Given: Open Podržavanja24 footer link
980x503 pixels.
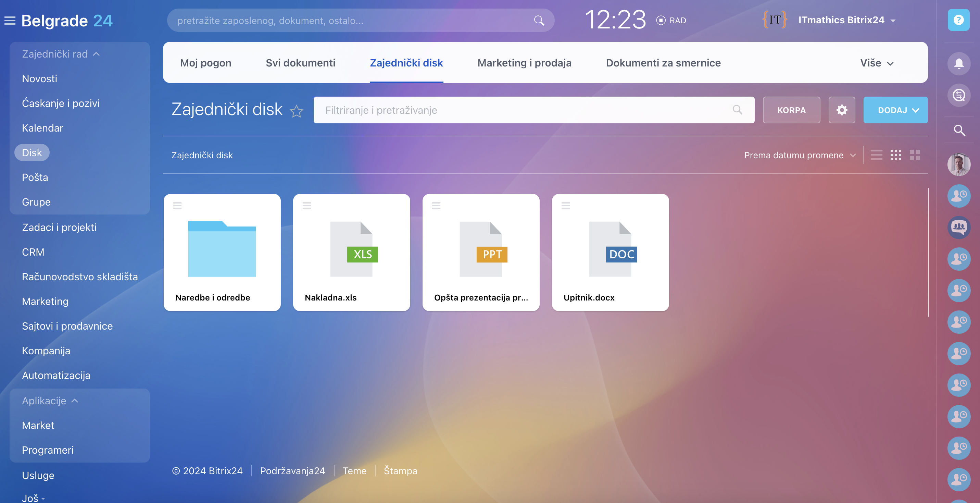Looking at the screenshot, I should tap(292, 471).
